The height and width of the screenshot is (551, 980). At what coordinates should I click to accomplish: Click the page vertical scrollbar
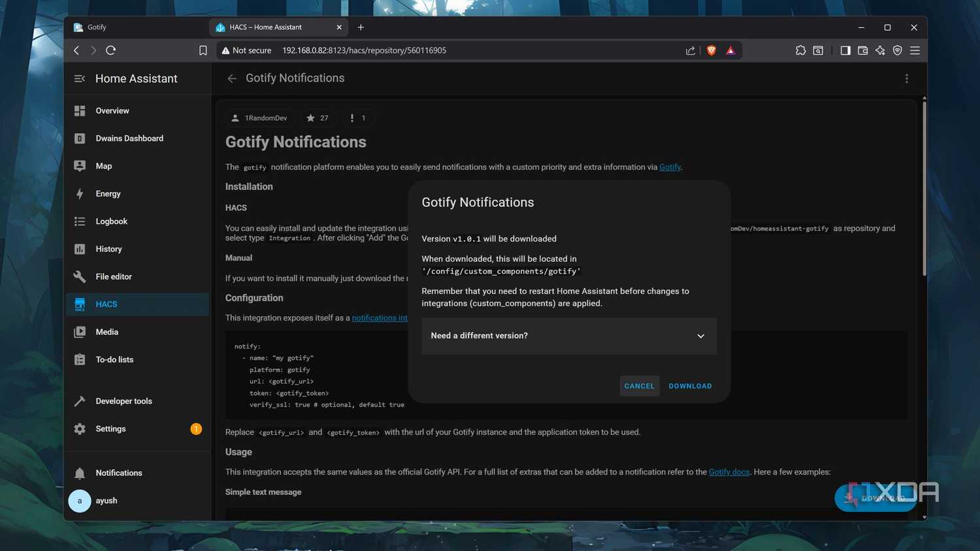pyautogui.click(x=924, y=189)
